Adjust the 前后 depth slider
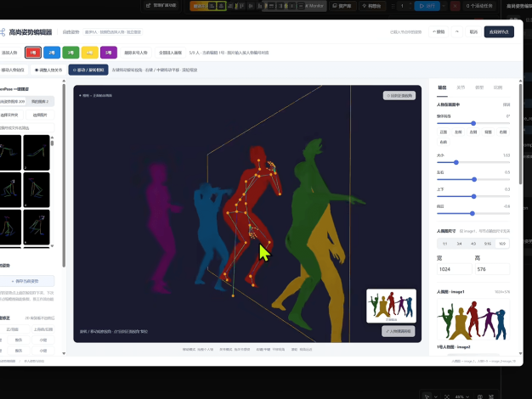Viewport: 532px width, 399px height. pyautogui.click(x=473, y=214)
